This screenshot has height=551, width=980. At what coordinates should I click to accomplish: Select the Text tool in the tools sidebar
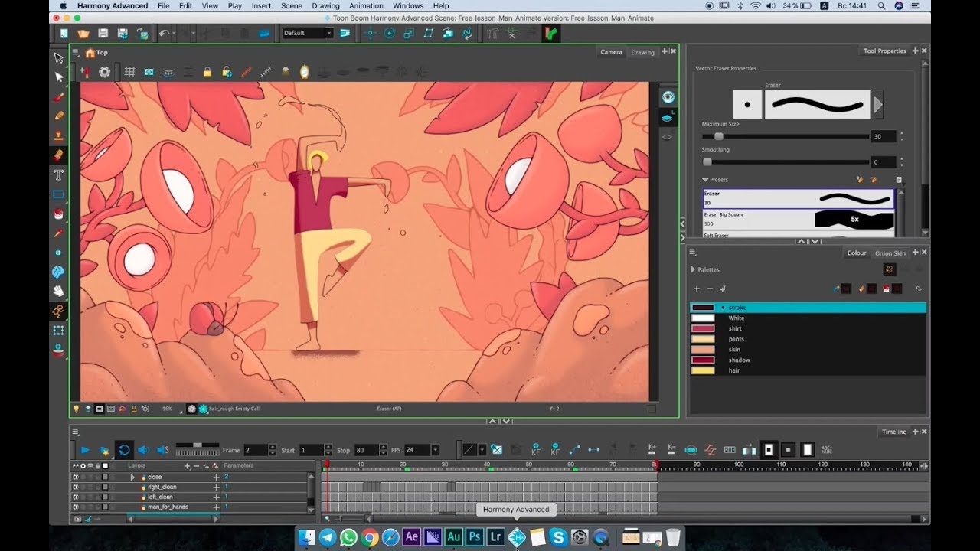pos(58,174)
